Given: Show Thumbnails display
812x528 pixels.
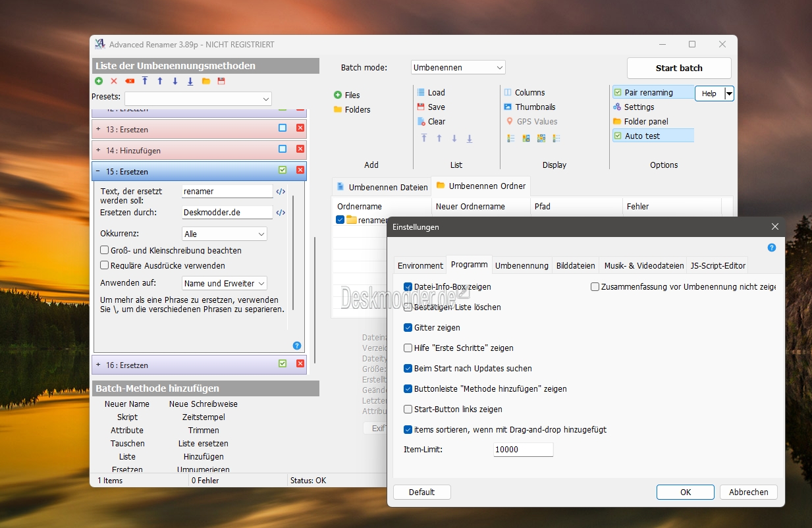Looking at the screenshot, I should 529,107.
